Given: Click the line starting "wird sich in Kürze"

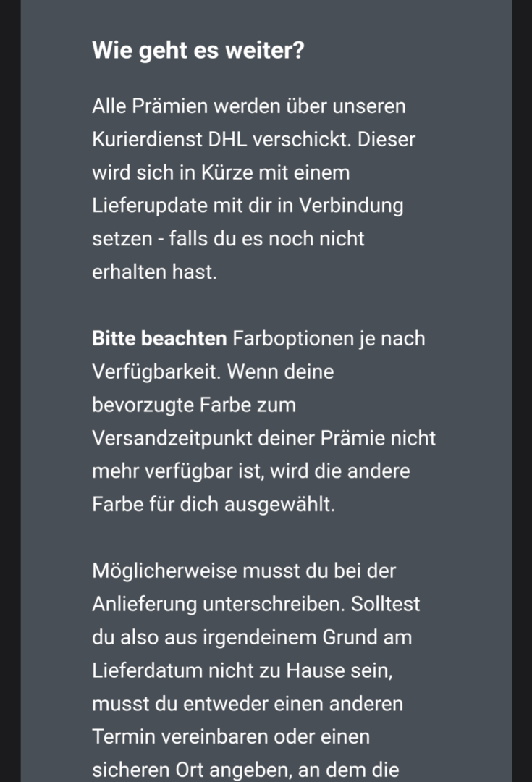Looking at the screenshot, I should (221, 173).
